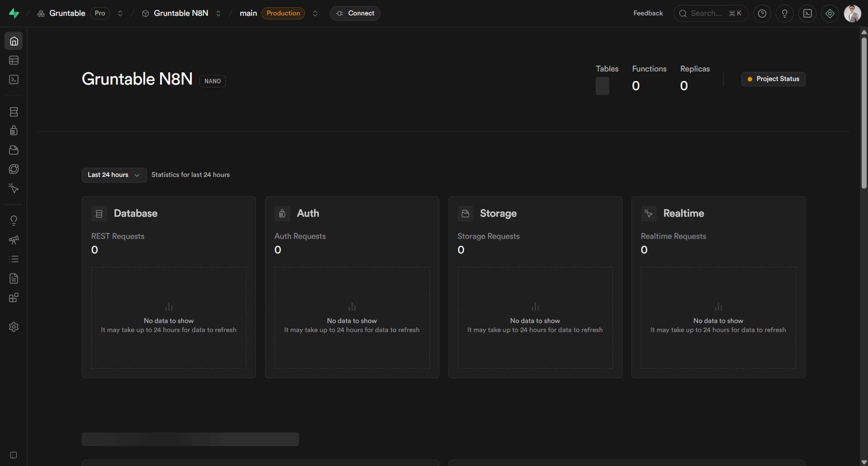Click the Production badge

tap(283, 14)
